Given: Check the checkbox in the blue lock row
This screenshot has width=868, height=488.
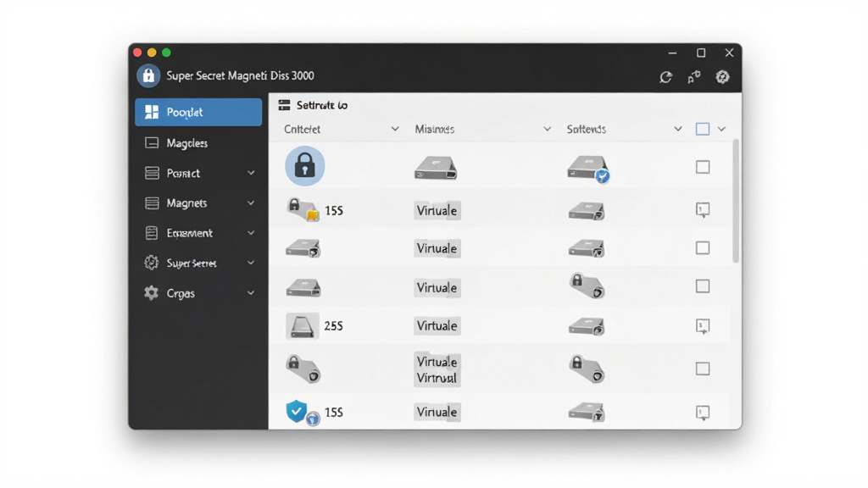Looking at the screenshot, I should (x=703, y=167).
